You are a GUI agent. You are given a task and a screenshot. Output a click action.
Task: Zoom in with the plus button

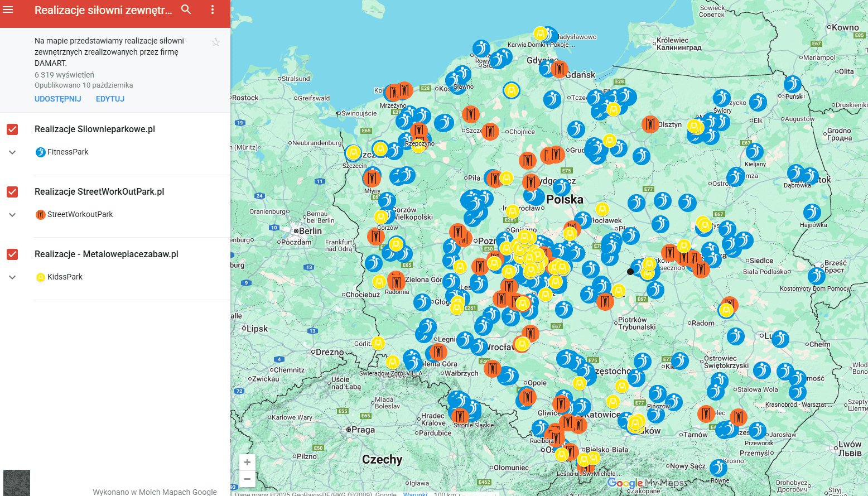[x=247, y=463]
